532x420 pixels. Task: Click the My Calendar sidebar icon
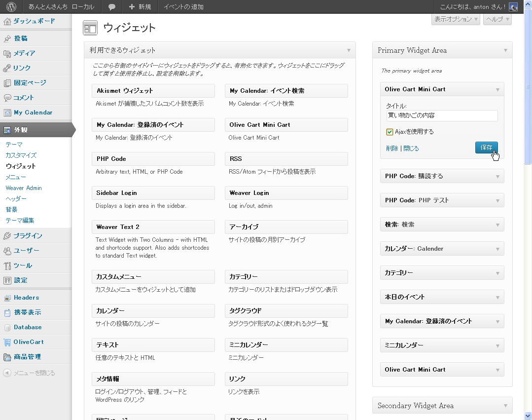pos(7,113)
